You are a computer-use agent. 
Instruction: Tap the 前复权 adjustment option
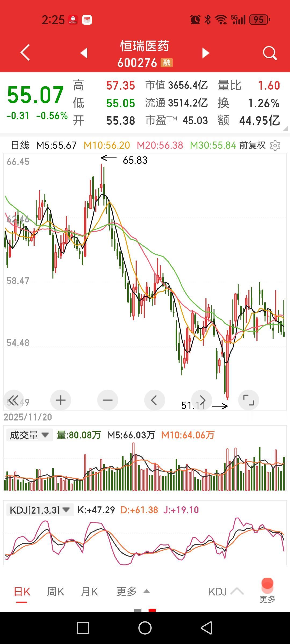[x=252, y=145]
